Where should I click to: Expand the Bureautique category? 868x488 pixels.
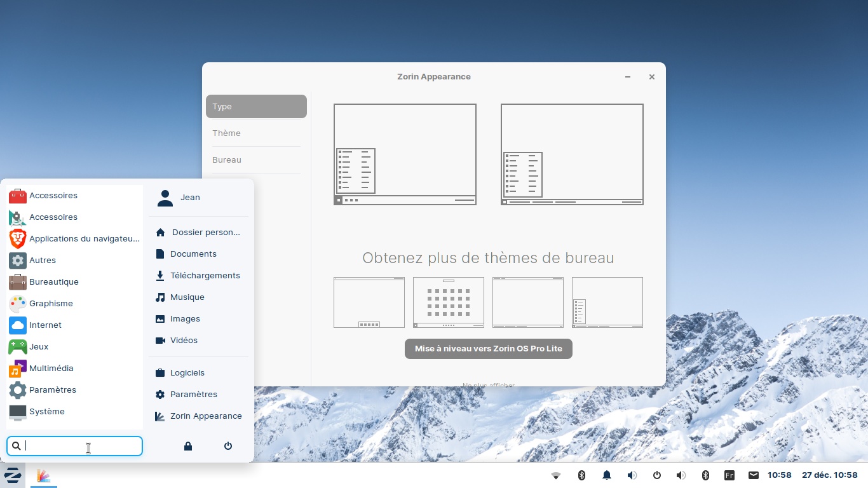click(53, 282)
